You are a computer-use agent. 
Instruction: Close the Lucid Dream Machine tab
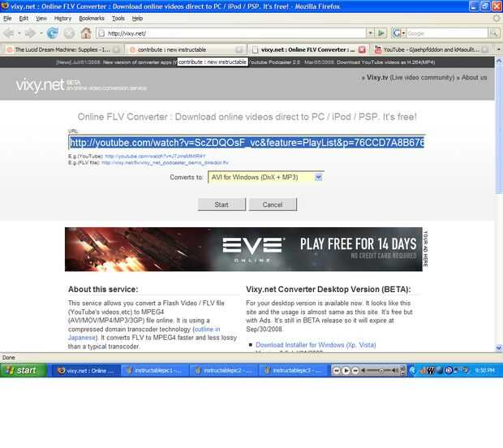tap(116, 50)
